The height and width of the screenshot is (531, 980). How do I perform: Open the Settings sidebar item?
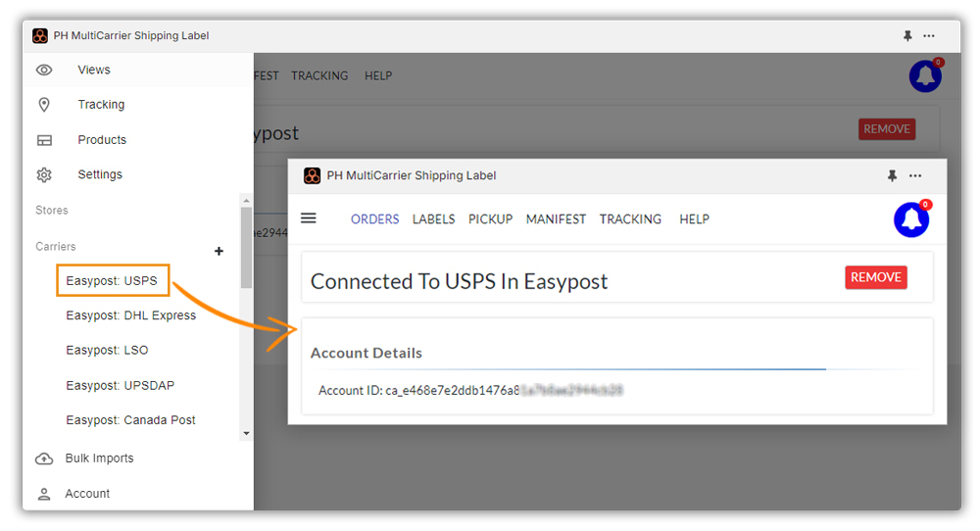pos(100,175)
